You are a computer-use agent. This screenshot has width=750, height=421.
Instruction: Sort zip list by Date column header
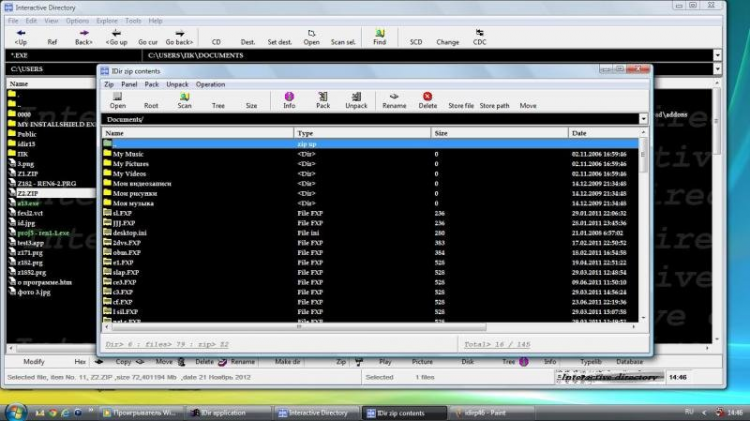pos(604,133)
